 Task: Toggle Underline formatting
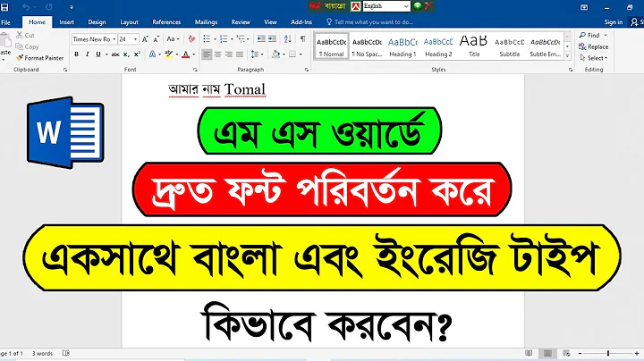point(98,55)
